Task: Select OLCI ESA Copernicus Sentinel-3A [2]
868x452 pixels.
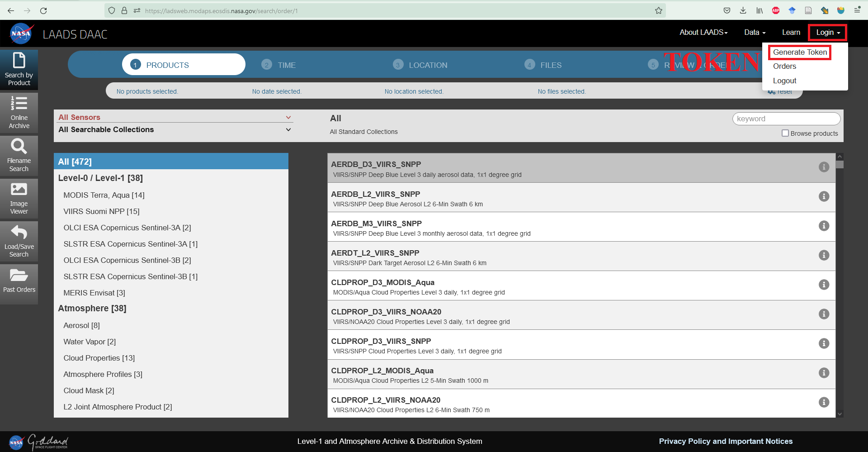Action: [x=127, y=228]
